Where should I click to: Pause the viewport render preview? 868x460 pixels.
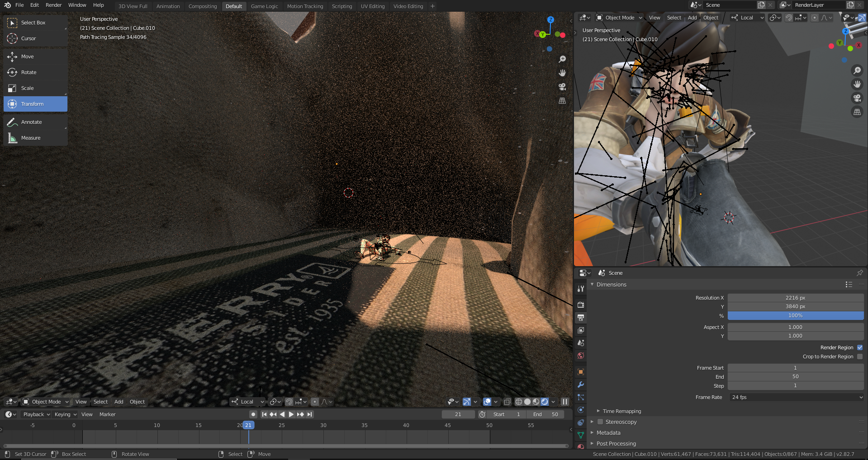(565, 402)
